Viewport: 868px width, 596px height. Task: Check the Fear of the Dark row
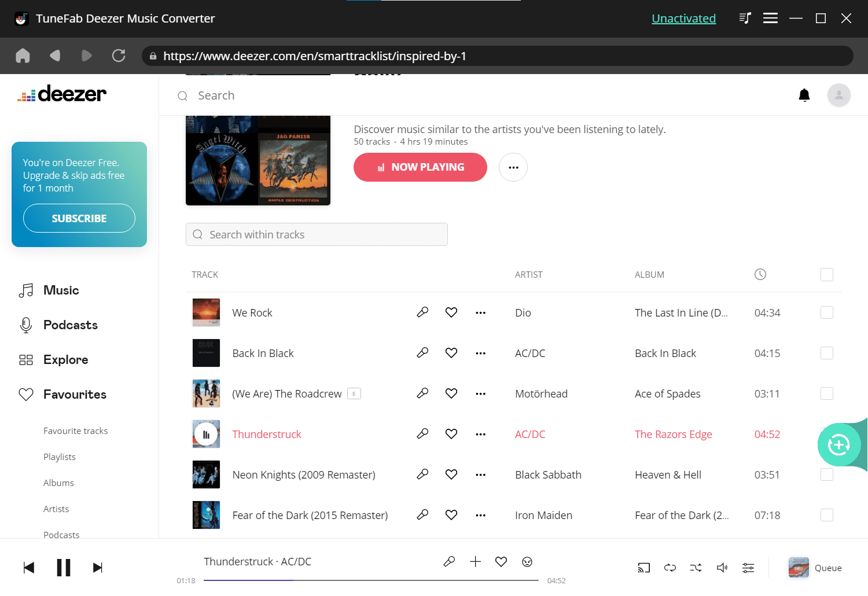(827, 515)
